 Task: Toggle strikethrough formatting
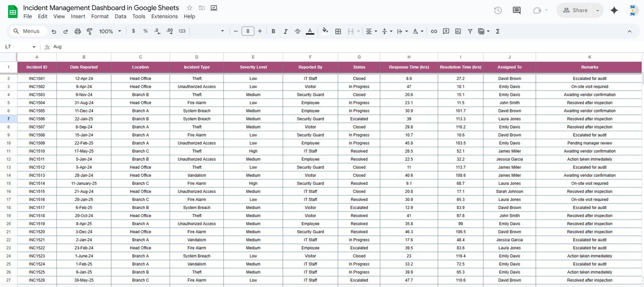tap(297, 31)
